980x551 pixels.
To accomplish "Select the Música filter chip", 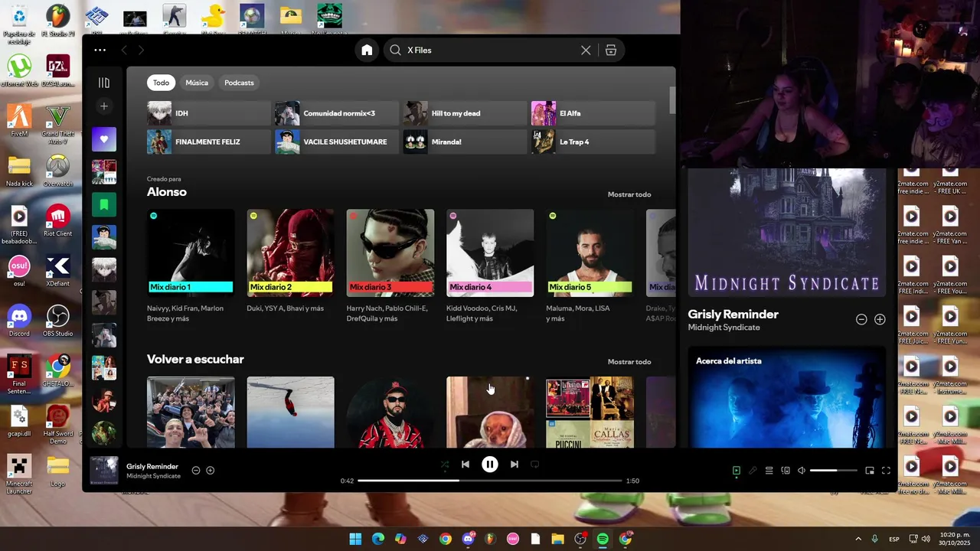I will point(197,83).
